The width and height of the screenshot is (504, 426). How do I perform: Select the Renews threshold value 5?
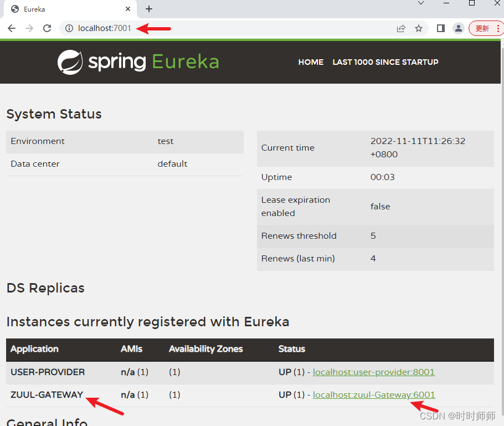[373, 235]
